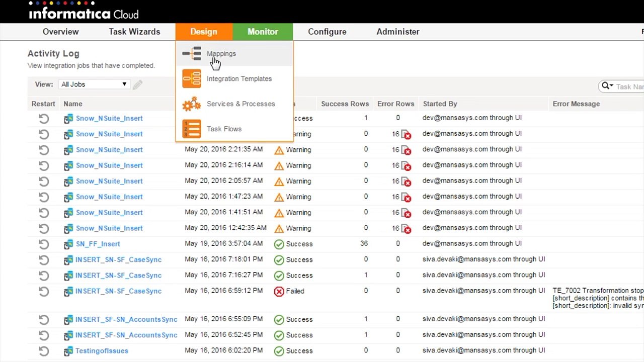Open INSERT_SF-SN_AccountsSync job from 6:52:45 PM
644x362 pixels.
(126, 335)
